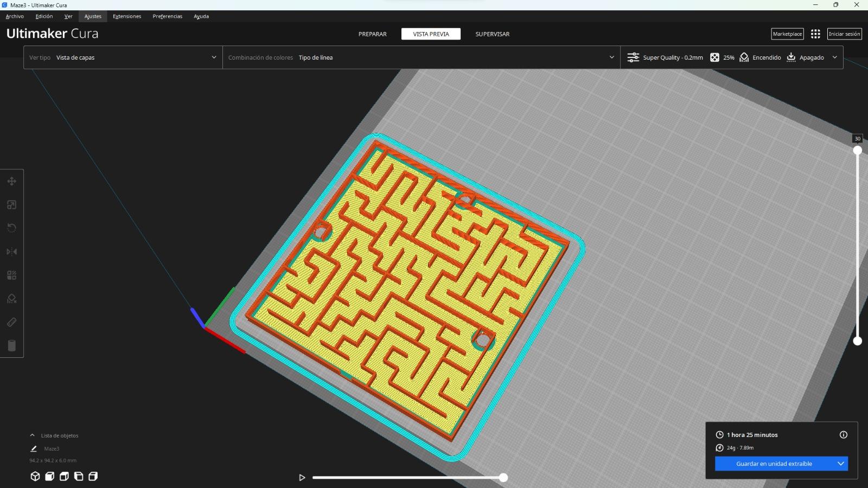868x488 pixels.
Task: Click Super Quality - 0.2mm profile text
Action: [673, 57]
